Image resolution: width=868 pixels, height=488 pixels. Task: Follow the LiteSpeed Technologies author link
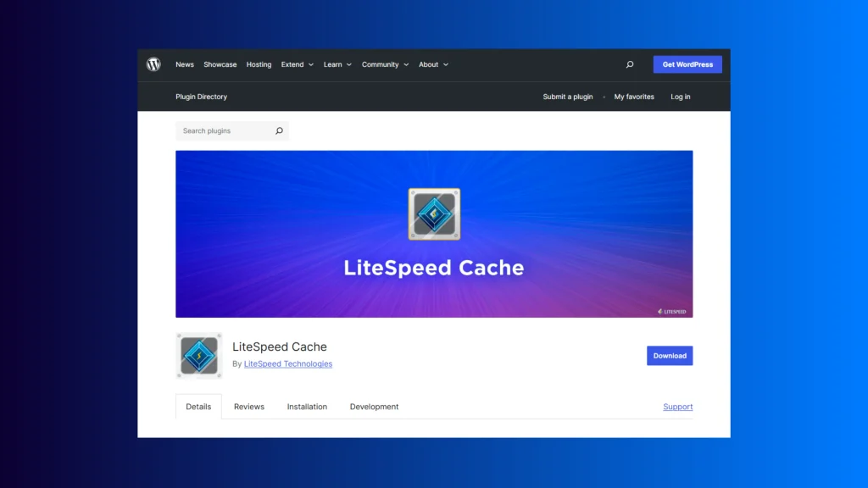pyautogui.click(x=288, y=364)
